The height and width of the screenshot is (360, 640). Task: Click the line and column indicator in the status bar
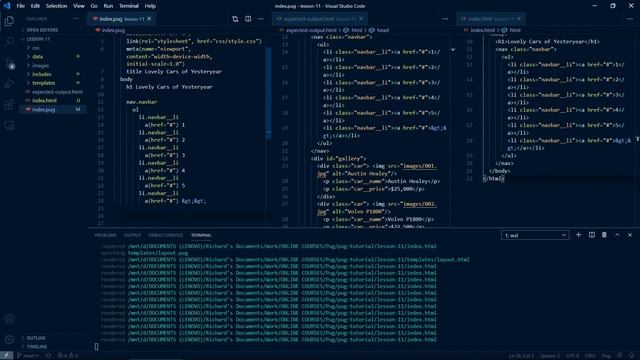click(521, 356)
